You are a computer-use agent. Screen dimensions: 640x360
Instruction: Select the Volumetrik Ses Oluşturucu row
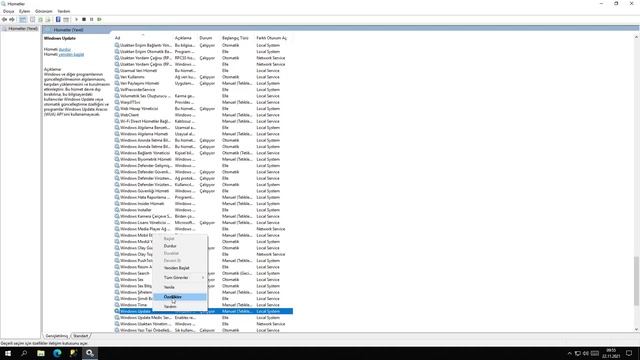coord(203,96)
